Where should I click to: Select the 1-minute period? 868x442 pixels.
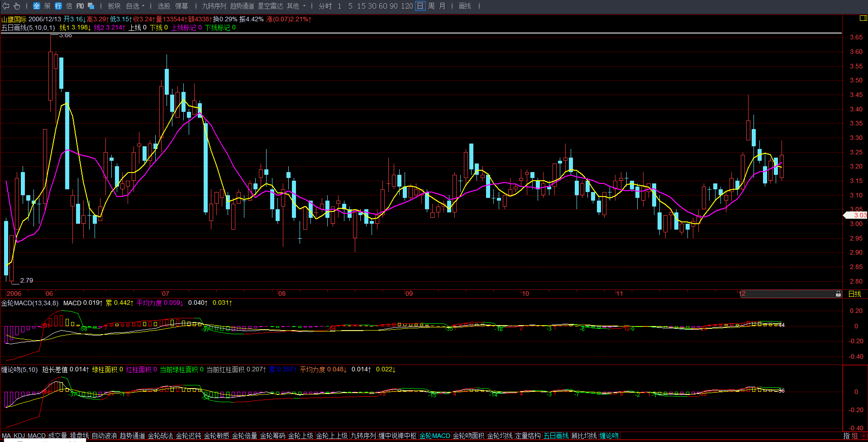[339, 6]
